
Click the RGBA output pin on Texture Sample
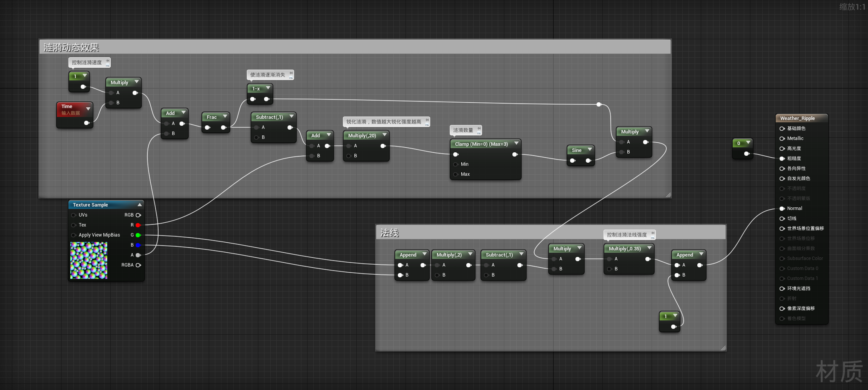138,265
